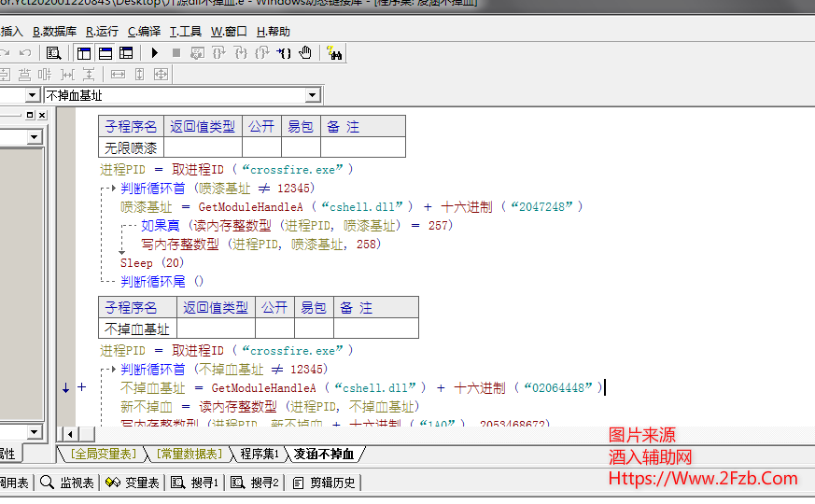Click the redo arrow icon
The image size is (815, 504).
tap(25, 53)
